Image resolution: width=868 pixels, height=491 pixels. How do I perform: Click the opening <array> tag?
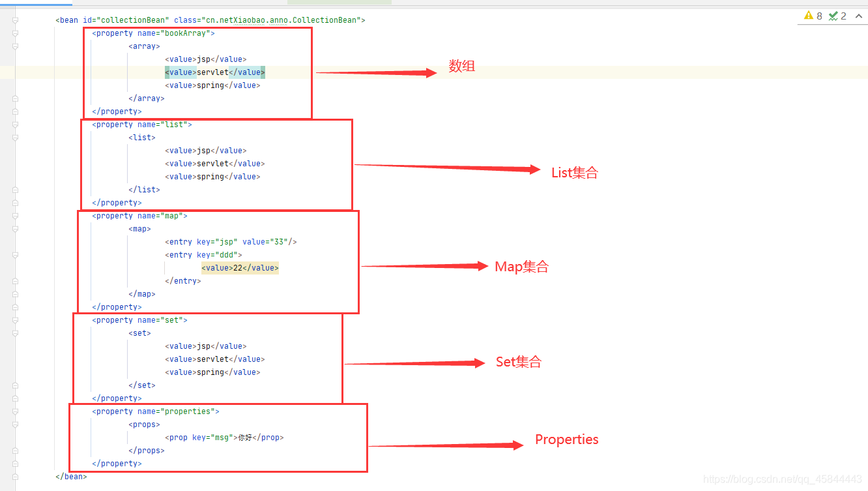click(x=144, y=46)
